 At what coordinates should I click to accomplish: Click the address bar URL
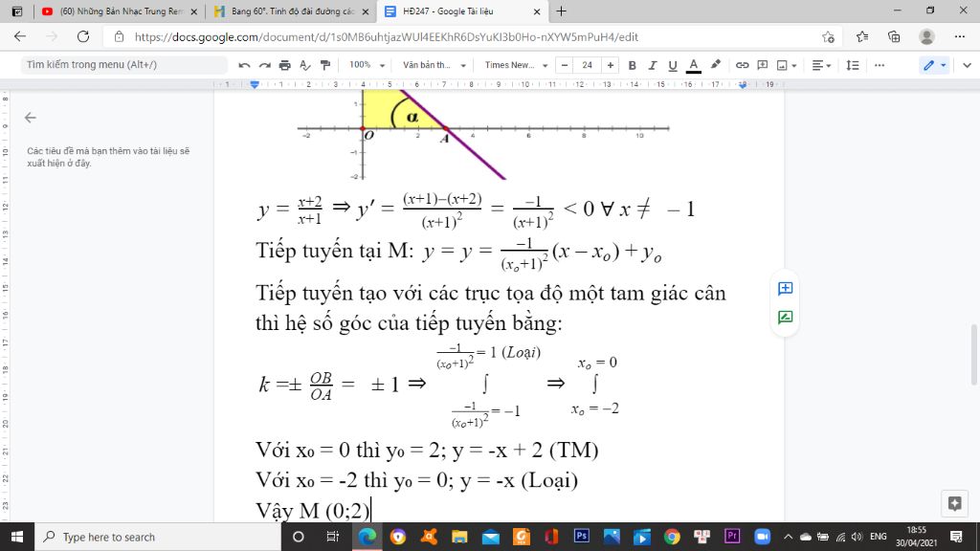pos(387,37)
